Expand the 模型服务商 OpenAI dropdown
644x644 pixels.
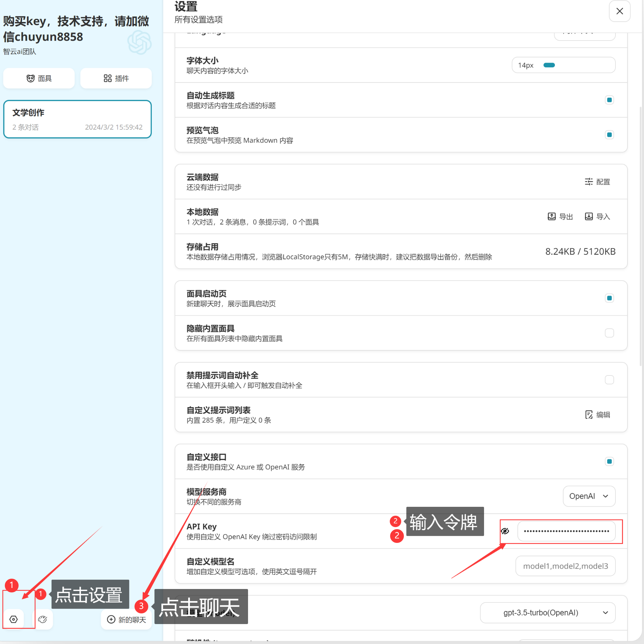click(589, 496)
